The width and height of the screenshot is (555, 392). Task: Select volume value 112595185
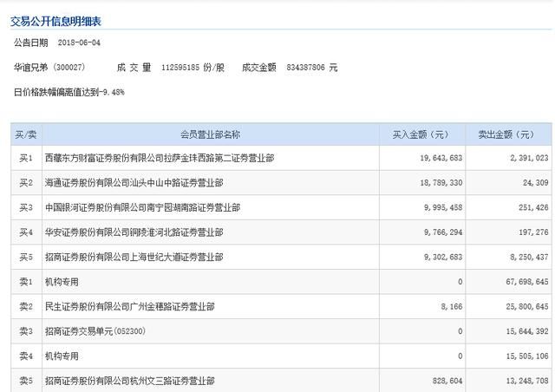(x=180, y=68)
